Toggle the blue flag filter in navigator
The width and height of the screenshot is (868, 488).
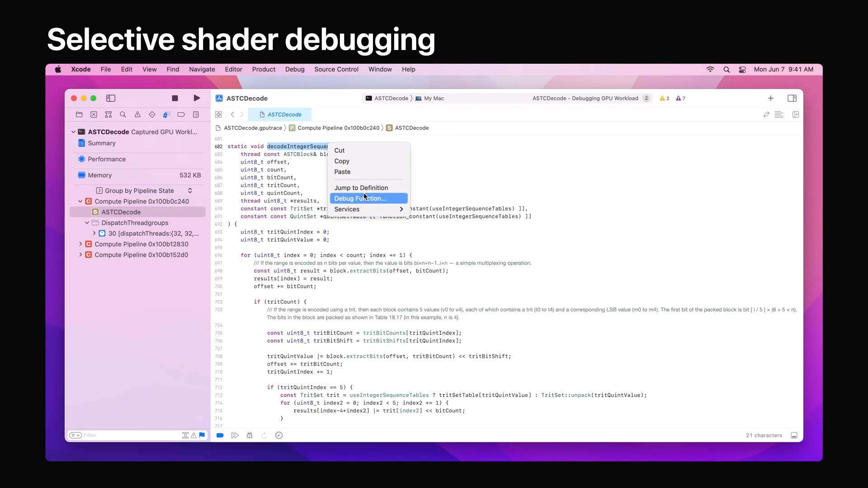[x=202, y=435]
